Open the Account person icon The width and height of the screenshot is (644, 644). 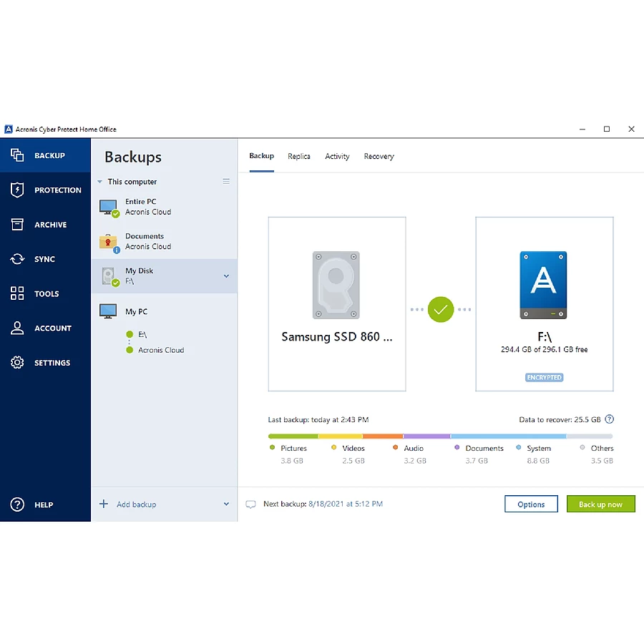click(x=17, y=328)
